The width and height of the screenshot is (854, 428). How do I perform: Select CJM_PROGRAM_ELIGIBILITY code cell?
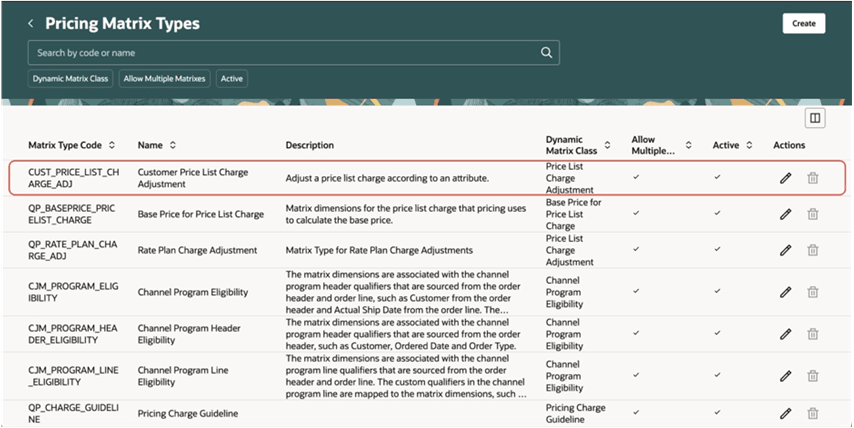[x=73, y=292]
